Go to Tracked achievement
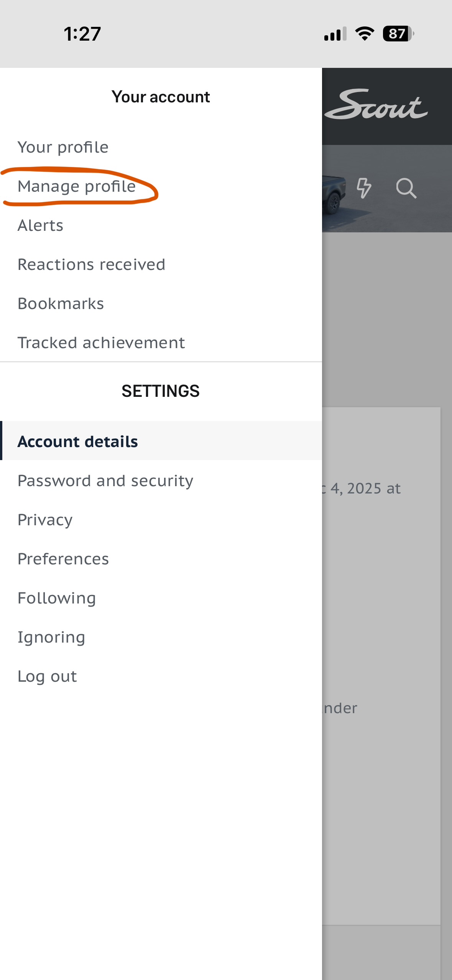This screenshot has height=980, width=452. tap(102, 343)
